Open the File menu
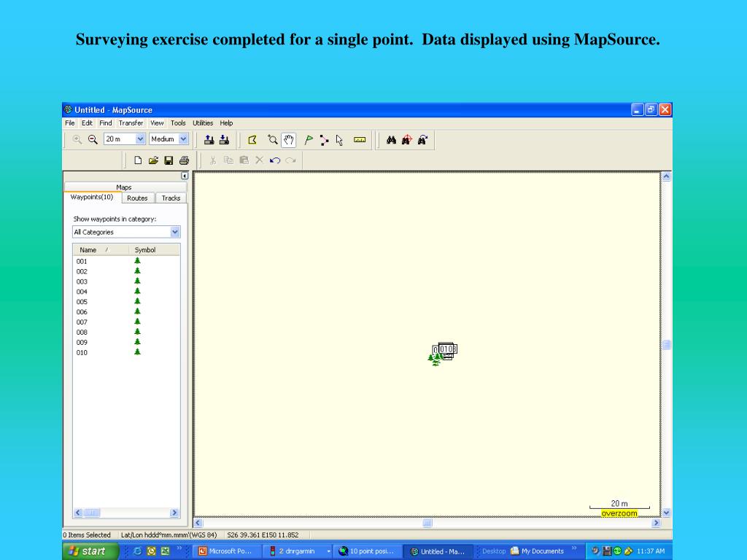Viewport: 747px width, 560px height. pos(69,122)
